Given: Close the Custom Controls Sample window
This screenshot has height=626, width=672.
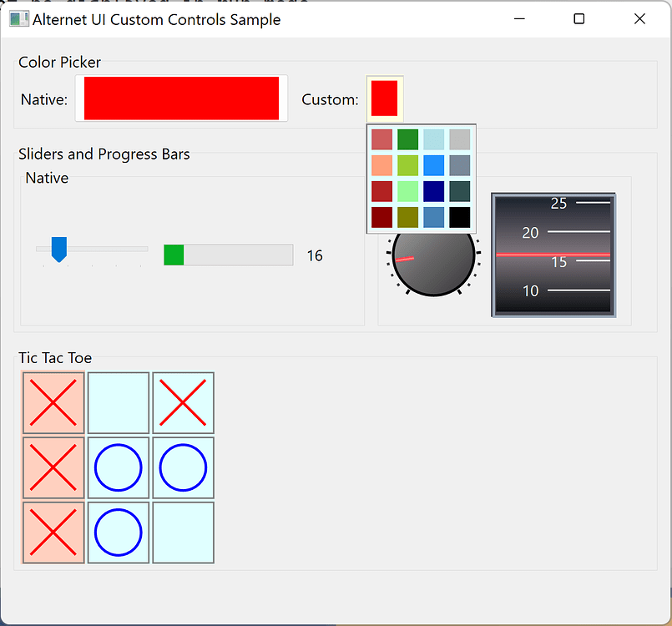Looking at the screenshot, I should pyautogui.click(x=639, y=19).
